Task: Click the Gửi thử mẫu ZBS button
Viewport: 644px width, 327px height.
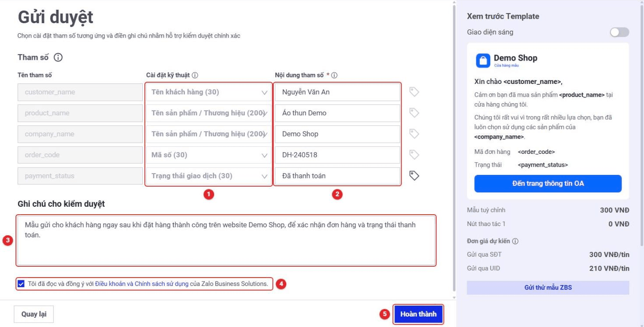Action: click(x=548, y=288)
